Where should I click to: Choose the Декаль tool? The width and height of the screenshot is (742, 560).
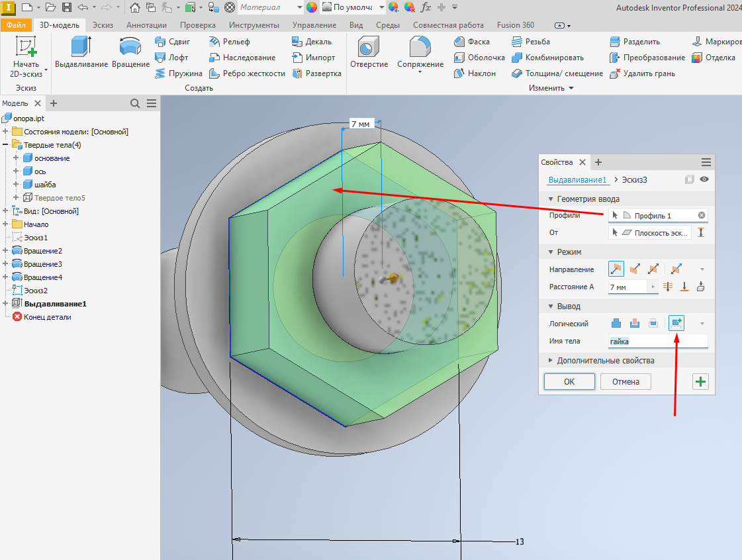click(311, 42)
